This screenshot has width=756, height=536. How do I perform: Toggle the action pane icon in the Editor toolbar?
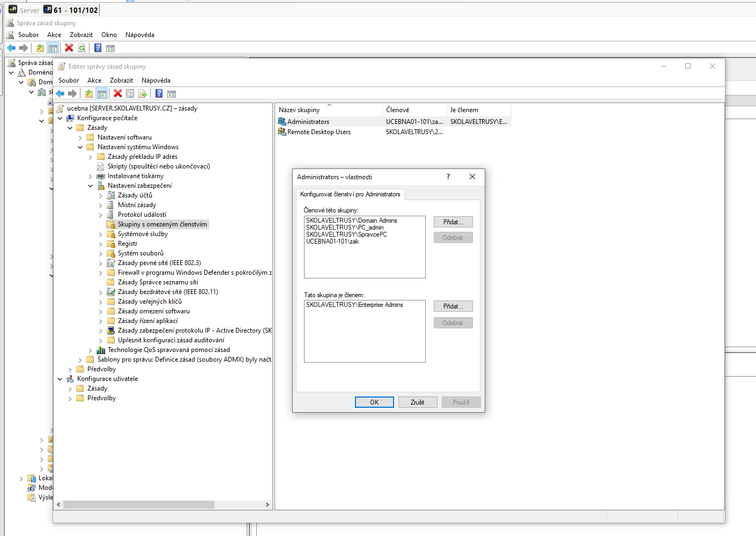pyautogui.click(x=172, y=94)
